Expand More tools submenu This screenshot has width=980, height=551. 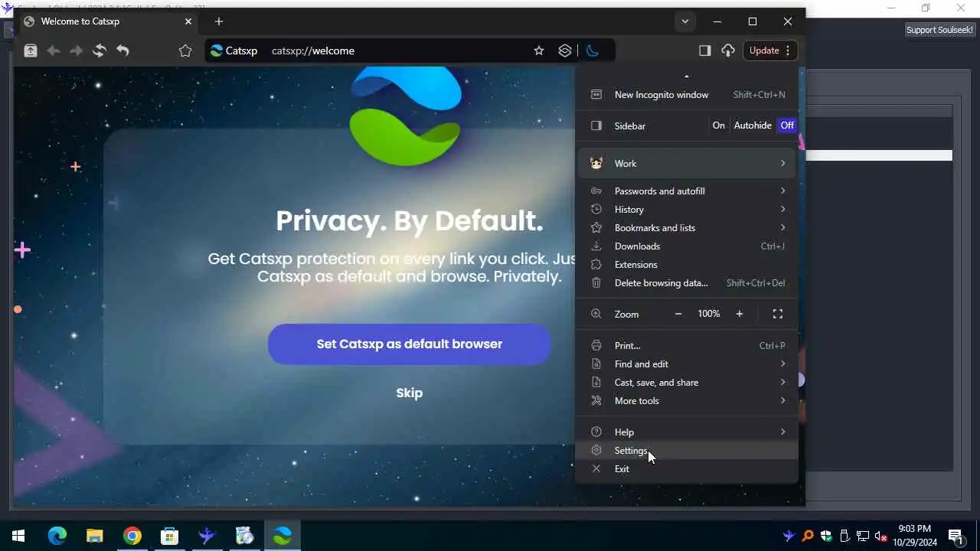tap(687, 401)
